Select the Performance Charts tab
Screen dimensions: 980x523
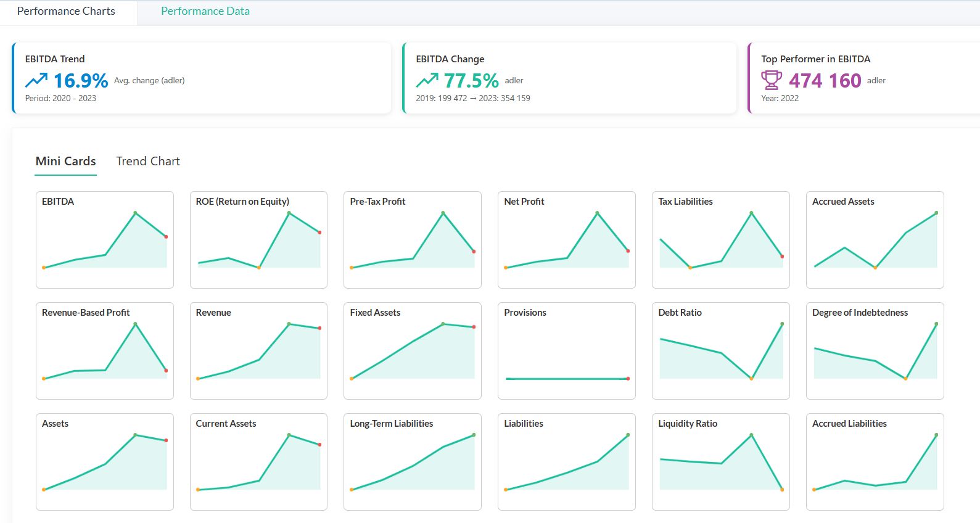pos(66,12)
